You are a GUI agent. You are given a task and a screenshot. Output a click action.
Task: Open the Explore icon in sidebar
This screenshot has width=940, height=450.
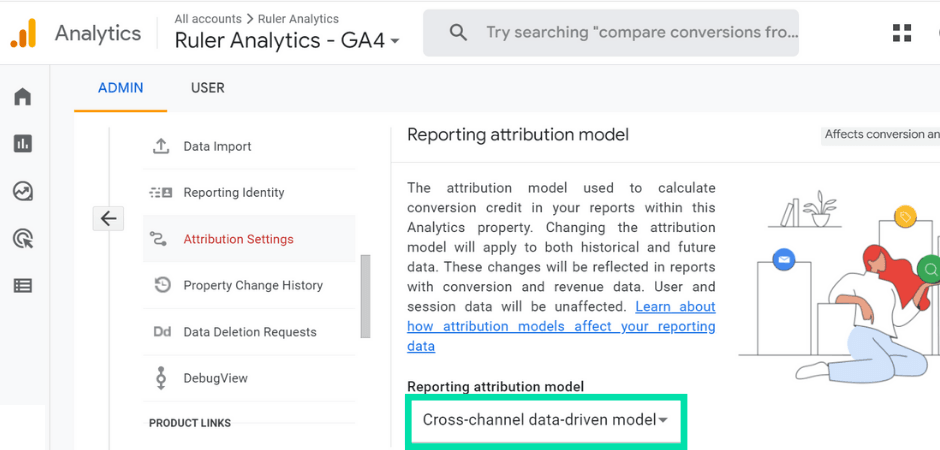coord(22,191)
